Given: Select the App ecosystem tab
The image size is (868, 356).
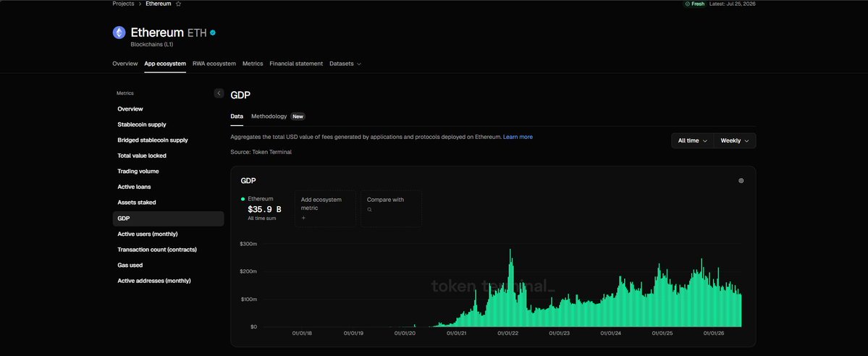Looking at the screenshot, I should point(165,64).
